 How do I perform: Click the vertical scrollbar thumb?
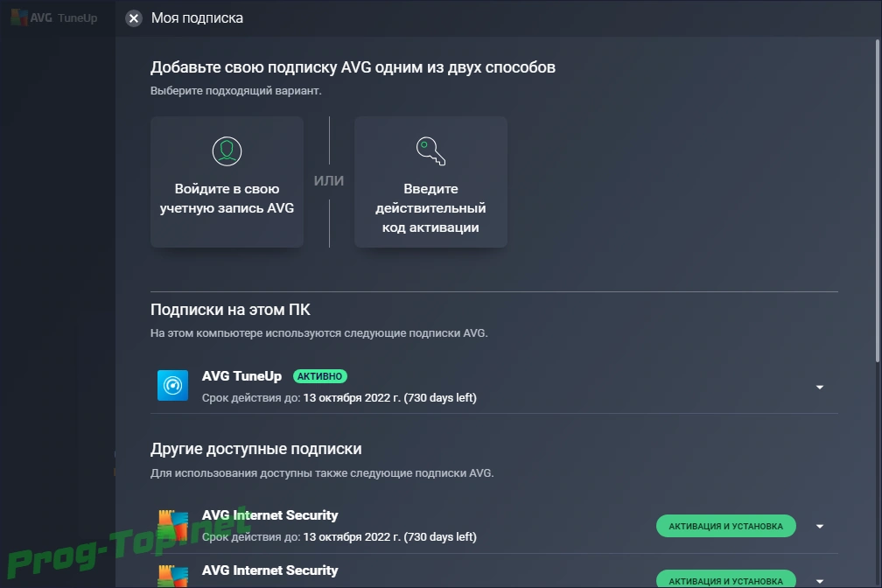878,200
